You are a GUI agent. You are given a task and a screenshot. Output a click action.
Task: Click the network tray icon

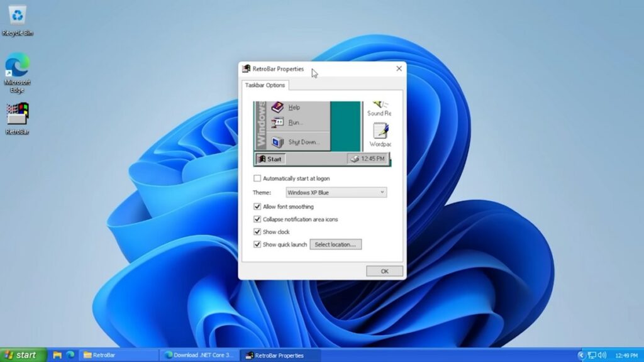[592, 355]
